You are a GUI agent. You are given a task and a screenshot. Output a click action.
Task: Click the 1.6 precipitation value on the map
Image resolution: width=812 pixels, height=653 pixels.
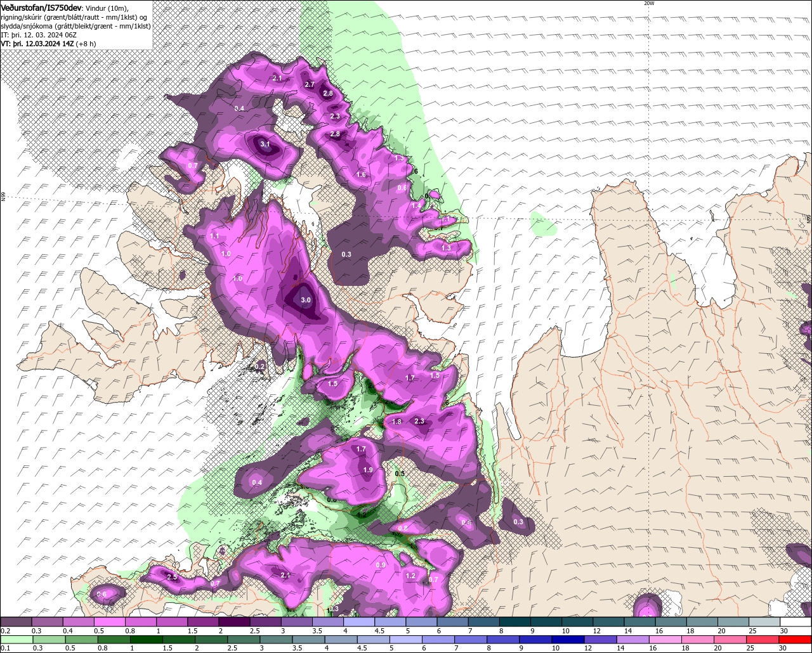pyautogui.click(x=361, y=174)
